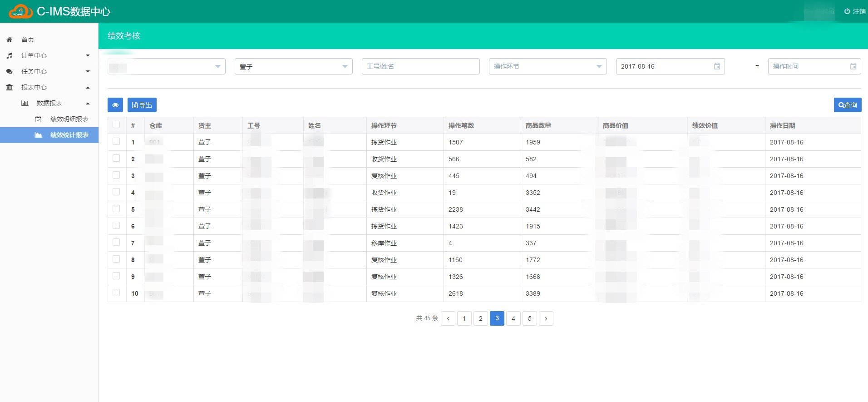Check the checkbox for row 5
868x402 pixels.
(x=116, y=209)
